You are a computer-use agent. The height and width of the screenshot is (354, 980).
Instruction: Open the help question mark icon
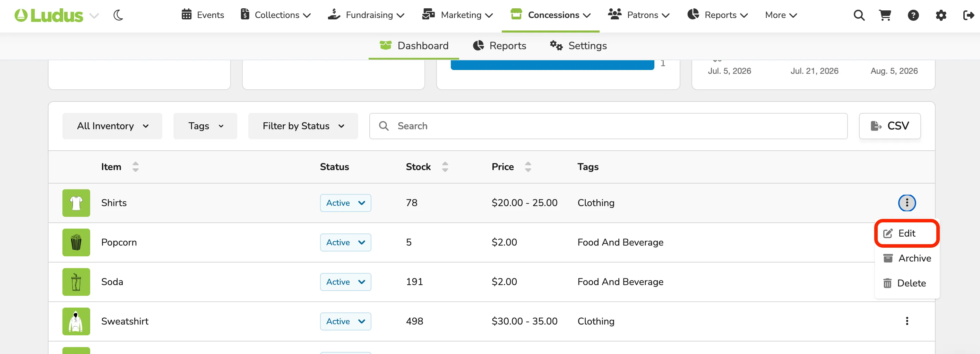click(913, 15)
